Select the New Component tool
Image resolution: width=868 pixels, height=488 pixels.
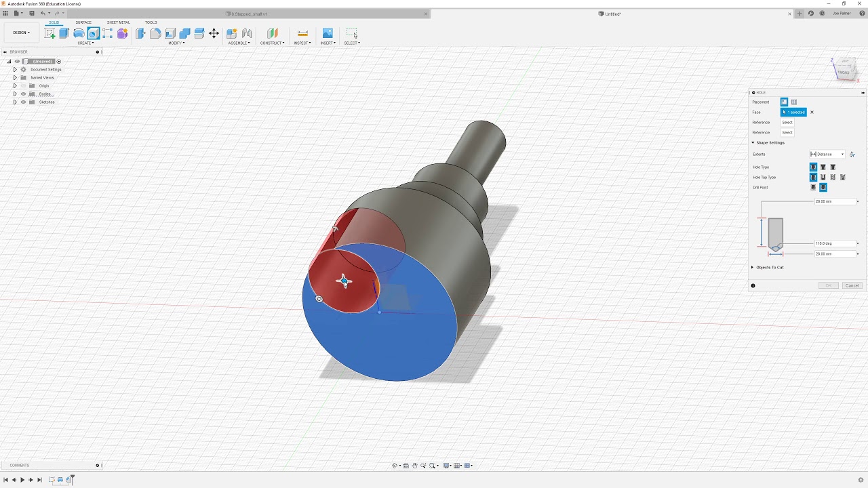click(x=232, y=33)
